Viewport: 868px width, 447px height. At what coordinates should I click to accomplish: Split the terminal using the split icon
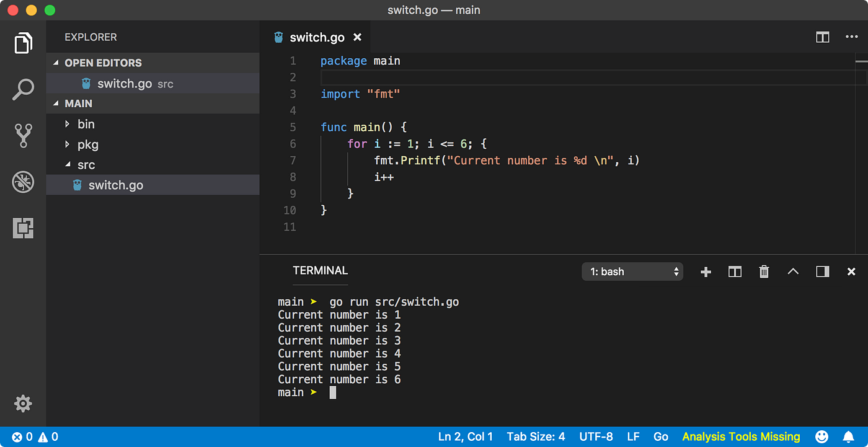735,272
